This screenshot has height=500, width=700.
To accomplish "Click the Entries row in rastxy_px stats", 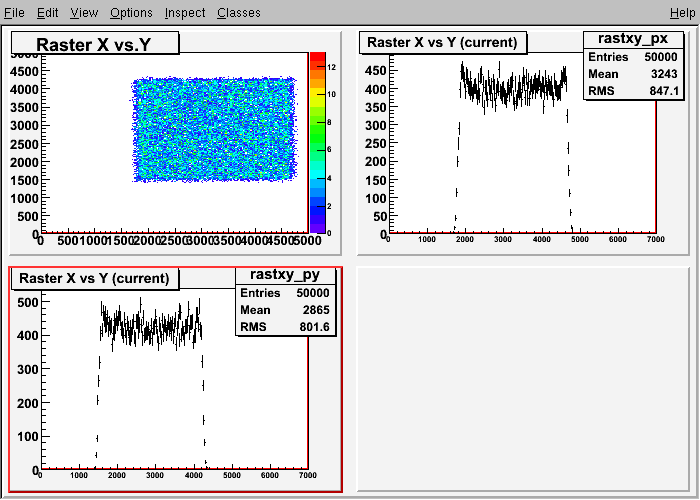I will pyautogui.click(x=633, y=57).
